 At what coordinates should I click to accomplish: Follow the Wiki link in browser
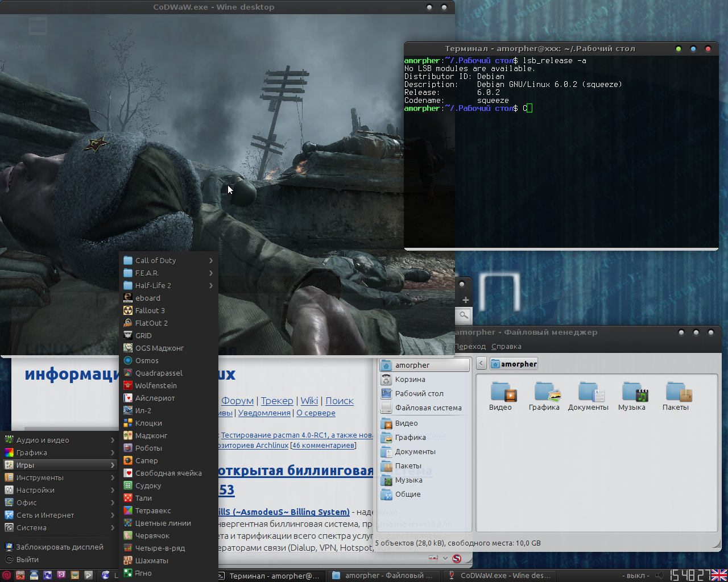pyautogui.click(x=309, y=401)
